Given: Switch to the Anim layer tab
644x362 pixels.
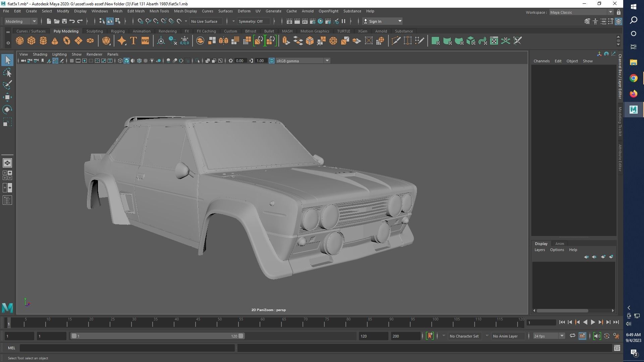Looking at the screenshot, I should coord(559,244).
